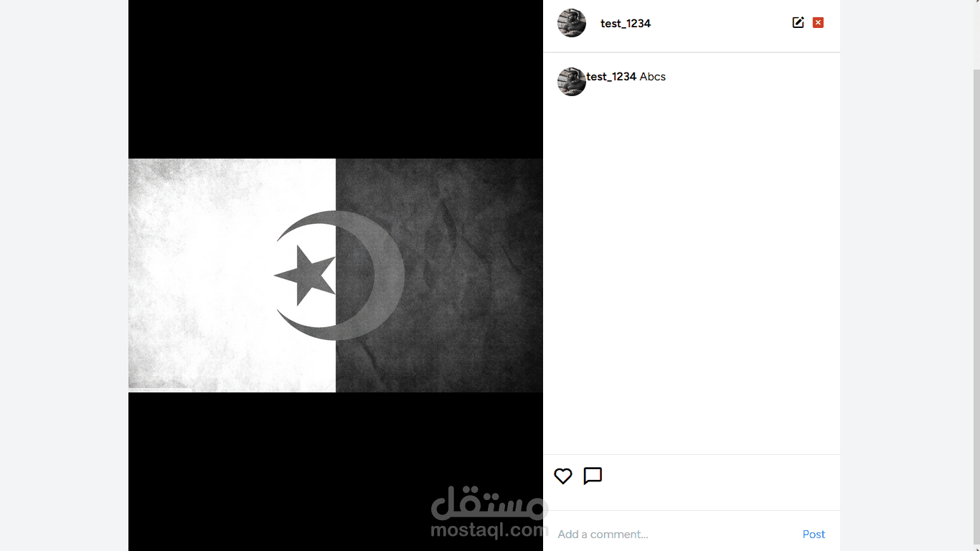Click the Algerian flag post image
This screenshot has height=551, width=980.
[x=336, y=275]
